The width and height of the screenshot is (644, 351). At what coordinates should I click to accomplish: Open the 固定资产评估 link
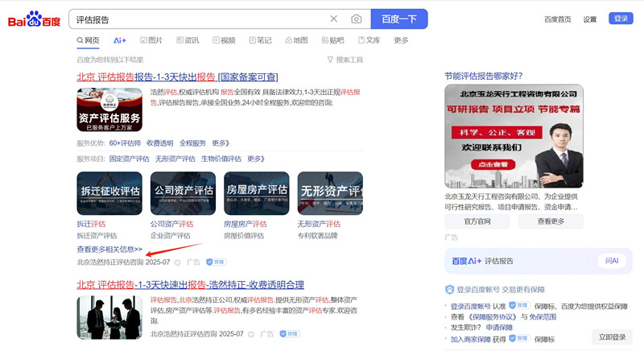click(x=130, y=159)
